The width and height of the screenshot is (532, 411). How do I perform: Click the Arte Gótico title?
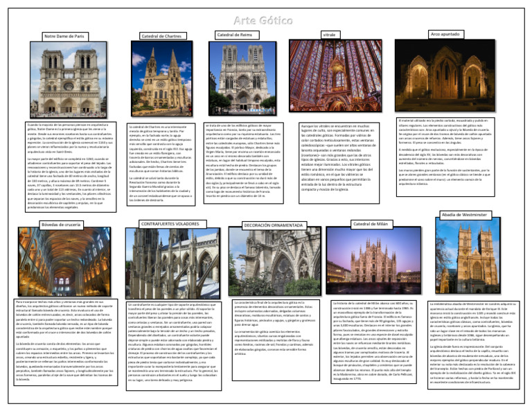263,21
